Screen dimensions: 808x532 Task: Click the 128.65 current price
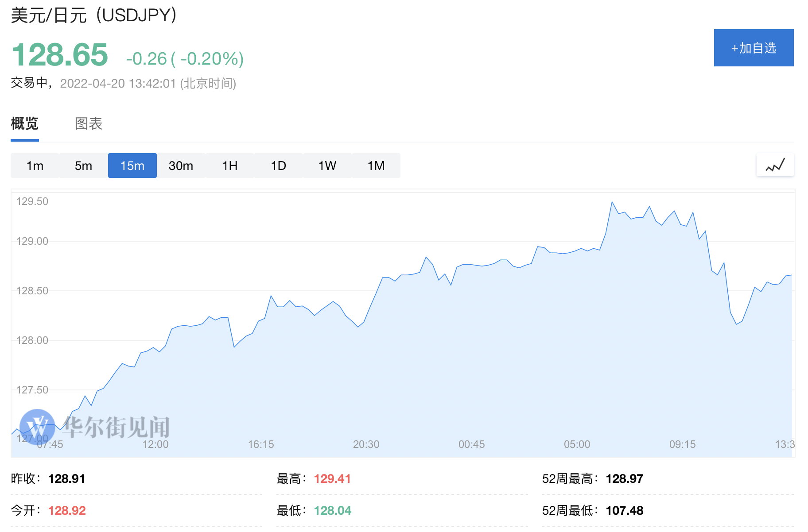pyautogui.click(x=60, y=55)
